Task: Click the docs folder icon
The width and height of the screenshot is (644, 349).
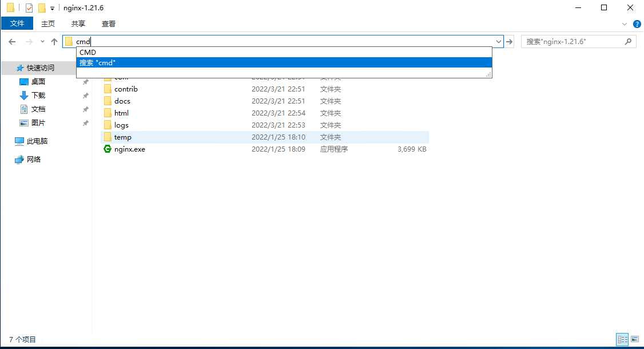Action: click(x=108, y=101)
